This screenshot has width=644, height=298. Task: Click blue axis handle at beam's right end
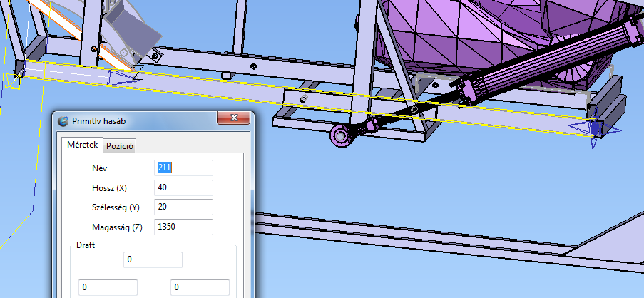pyautogui.click(x=591, y=130)
